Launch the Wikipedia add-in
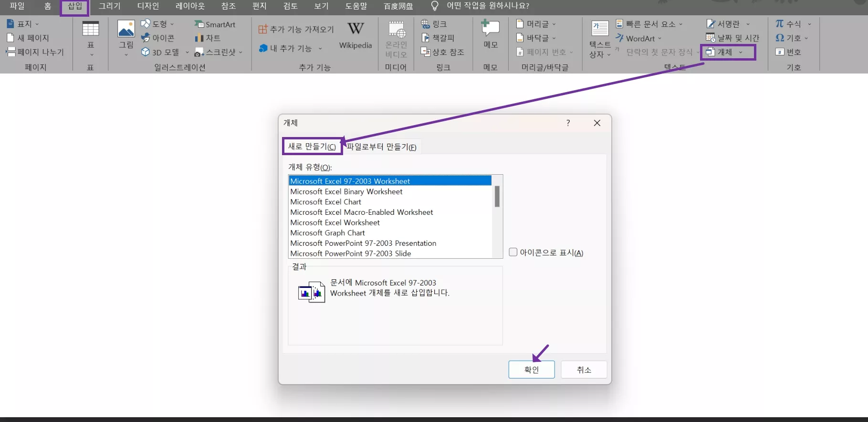The image size is (868, 422). (x=356, y=36)
